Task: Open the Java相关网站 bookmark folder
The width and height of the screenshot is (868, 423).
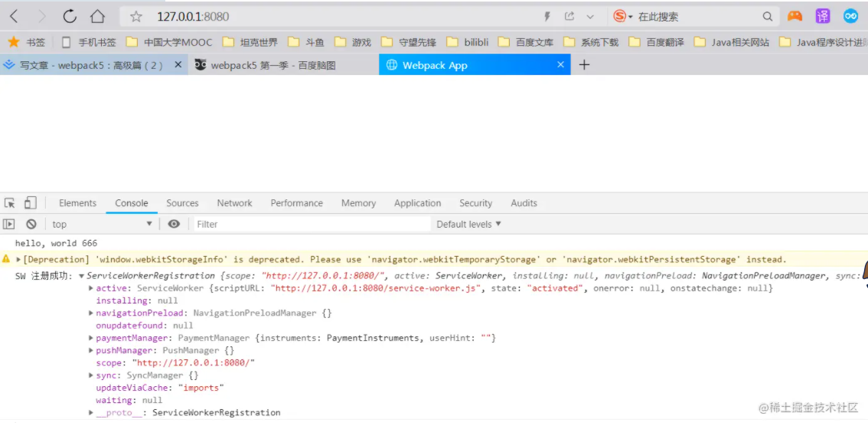Action: [731, 42]
